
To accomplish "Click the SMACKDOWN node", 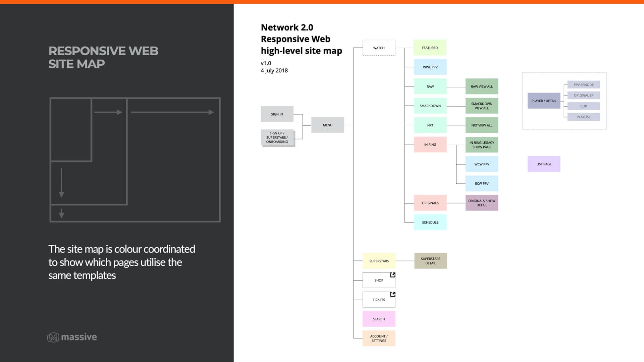I will point(430,106).
